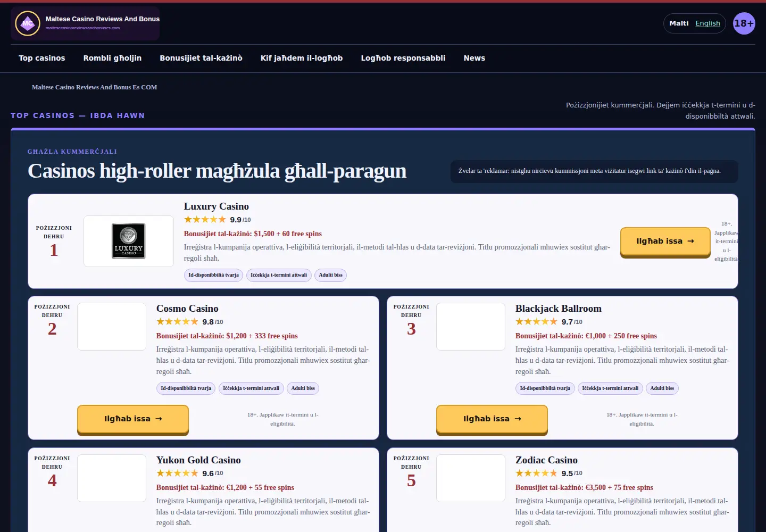This screenshot has width=766, height=532.
Task: Click Zodiac Casino's star rating
Action: click(x=536, y=473)
